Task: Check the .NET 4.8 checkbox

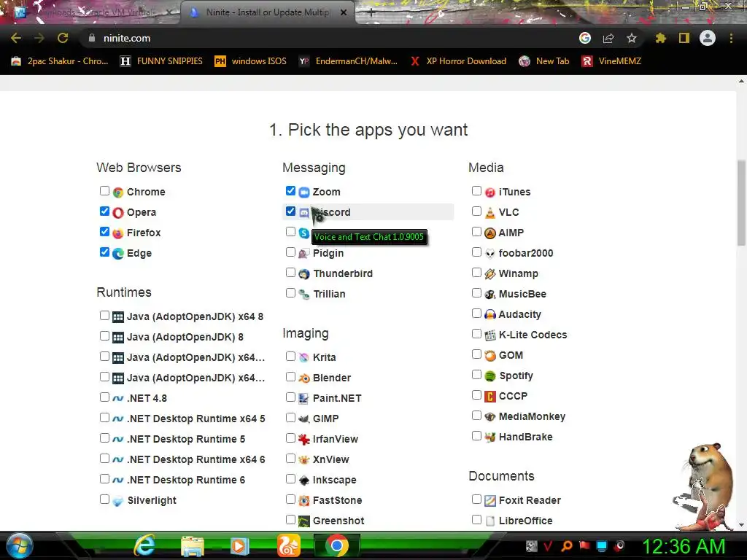Action: pos(104,397)
